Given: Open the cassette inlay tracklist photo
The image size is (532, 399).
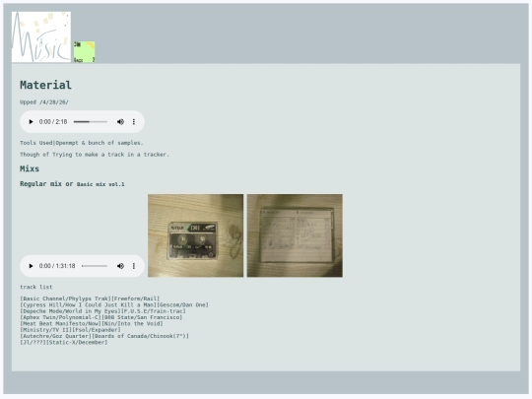Looking at the screenshot, I should [295, 235].
